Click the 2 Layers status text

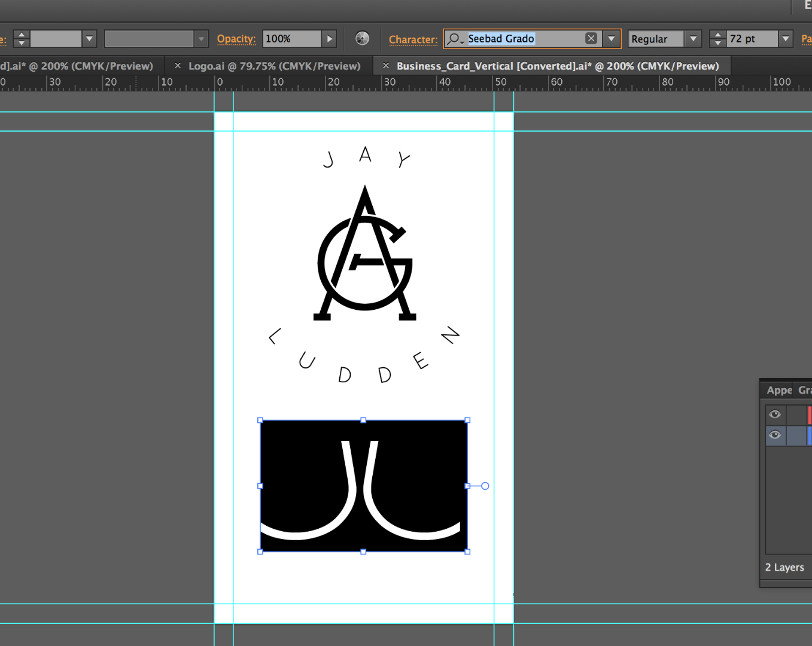pos(784,567)
